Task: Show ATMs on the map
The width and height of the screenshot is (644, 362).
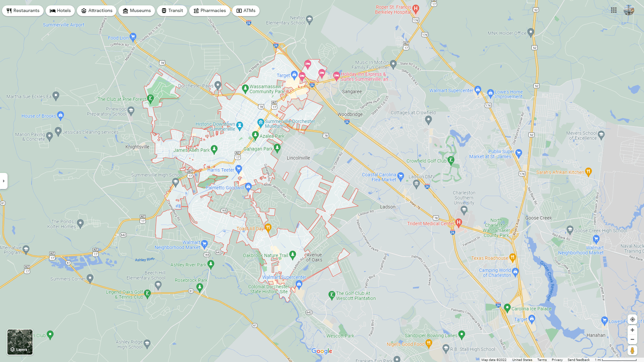Action: 246,11
